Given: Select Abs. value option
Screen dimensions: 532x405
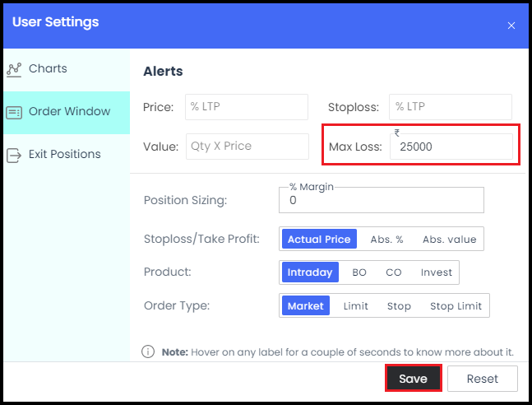Looking at the screenshot, I should 449,240.
